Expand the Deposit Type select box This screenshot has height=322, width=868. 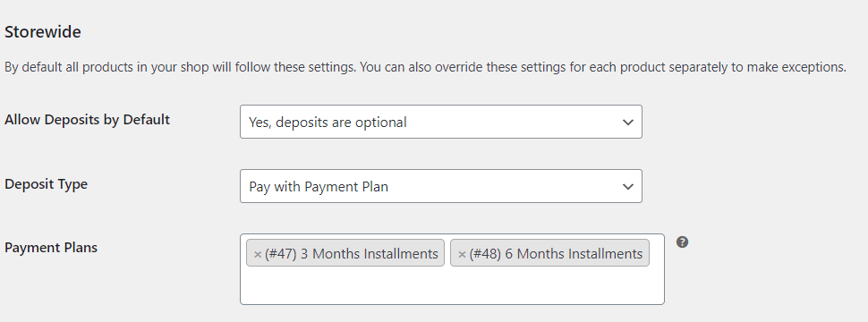tap(440, 186)
